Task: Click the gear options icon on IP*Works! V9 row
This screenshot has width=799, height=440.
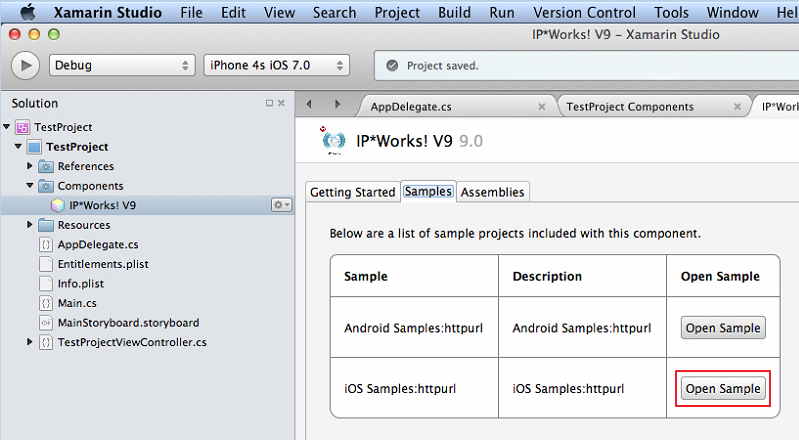Action: [x=281, y=205]
